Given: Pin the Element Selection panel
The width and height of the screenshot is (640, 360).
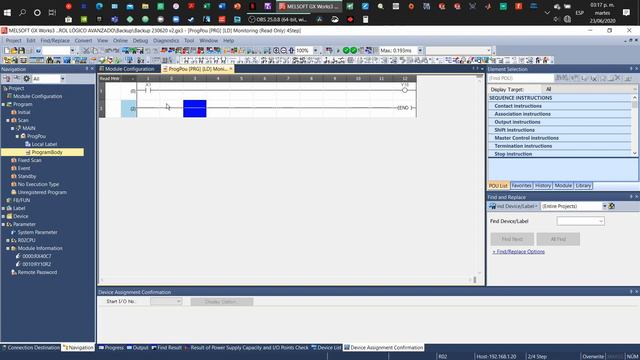Looking at the screenshot, I should [x=631, y=69].
